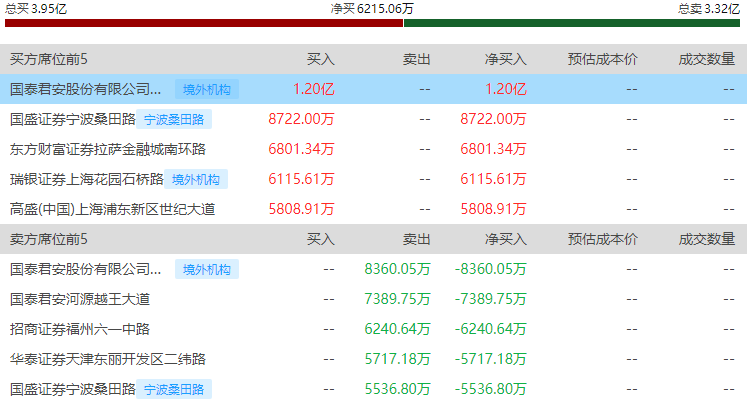Click 净买入 column header in buyer table

(x=505, y=59)
